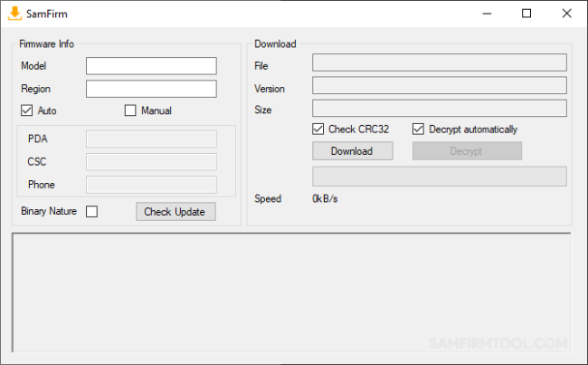
Task: Disable Decrypt automatically checkbox
Action: (x=418, y=130)
